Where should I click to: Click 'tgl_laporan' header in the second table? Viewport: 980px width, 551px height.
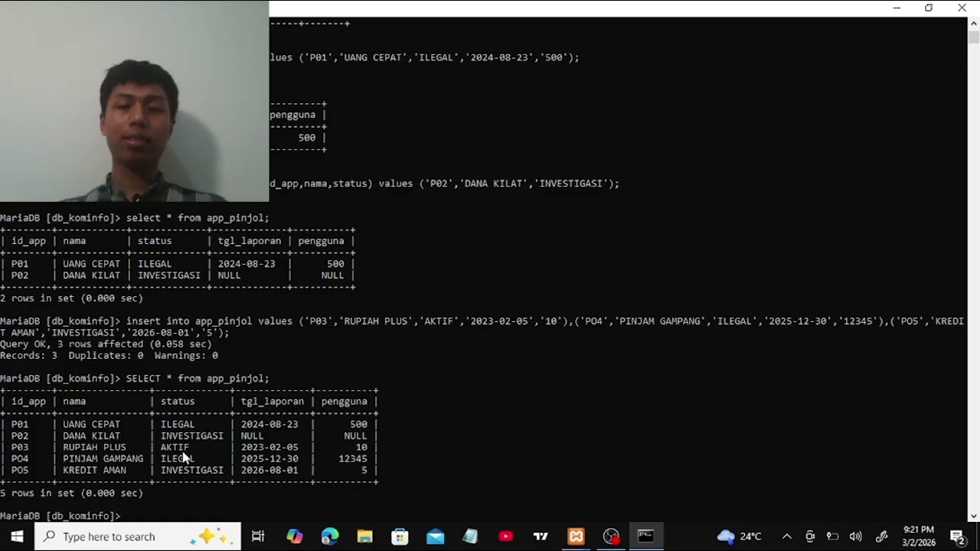[x=272, y=401]
